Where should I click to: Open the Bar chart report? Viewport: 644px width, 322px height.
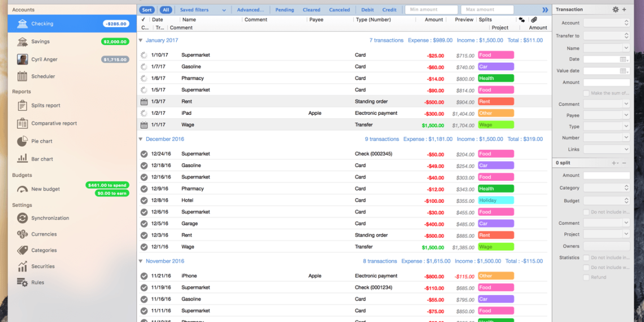(22, 159)
